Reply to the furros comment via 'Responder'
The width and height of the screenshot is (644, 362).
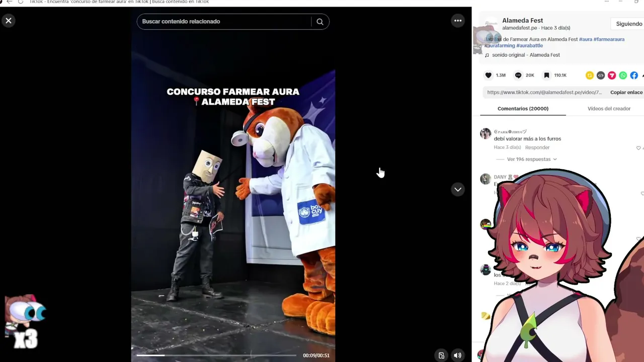pyautogui.click(x=537, y=148)
